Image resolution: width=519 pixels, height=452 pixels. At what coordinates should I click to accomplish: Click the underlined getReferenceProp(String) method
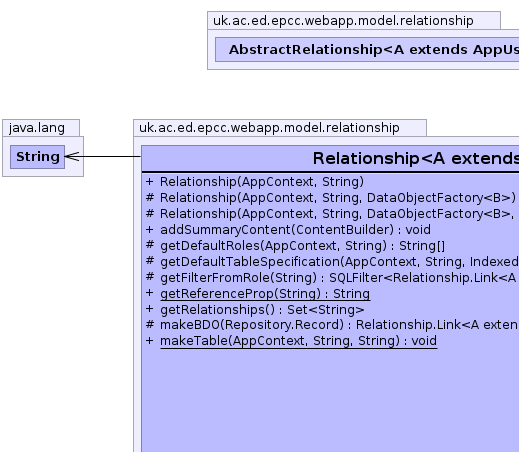pos(265,294)
